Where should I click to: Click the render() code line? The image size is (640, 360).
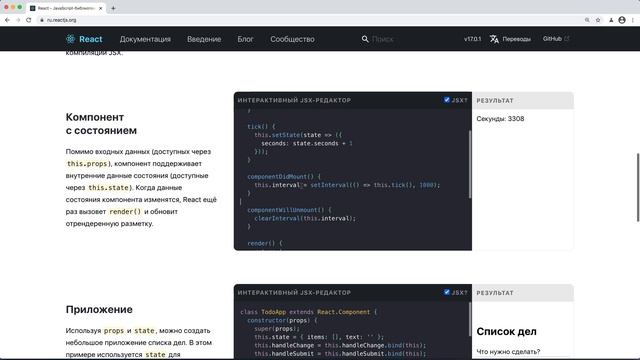click(264, 243)
